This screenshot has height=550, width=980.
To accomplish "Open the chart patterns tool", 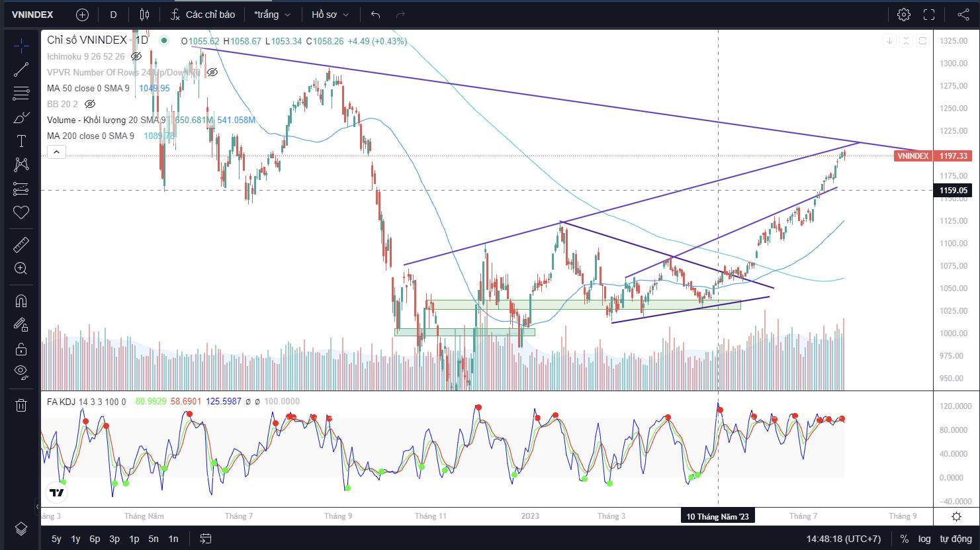I will 21,165.
